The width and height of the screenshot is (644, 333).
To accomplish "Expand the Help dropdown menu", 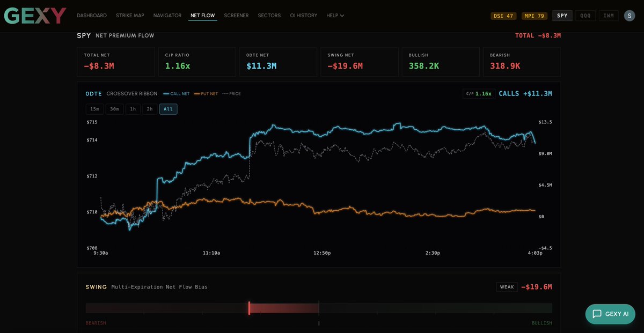I will tap(335, 16).
